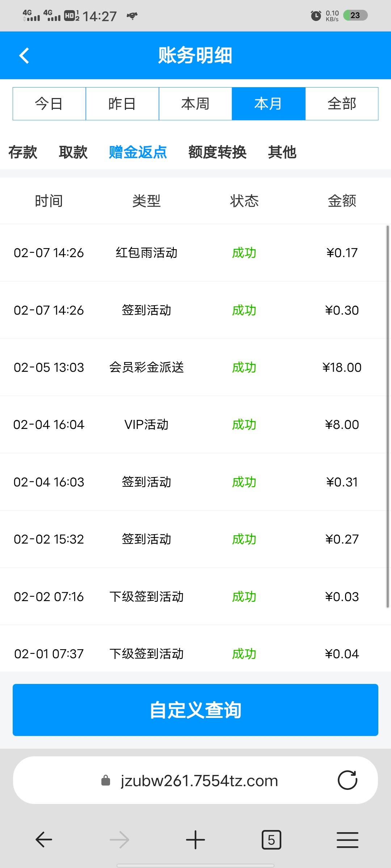Go back using the browser back arrow
This screenshot has width=391, height=868.
point(44,839)
